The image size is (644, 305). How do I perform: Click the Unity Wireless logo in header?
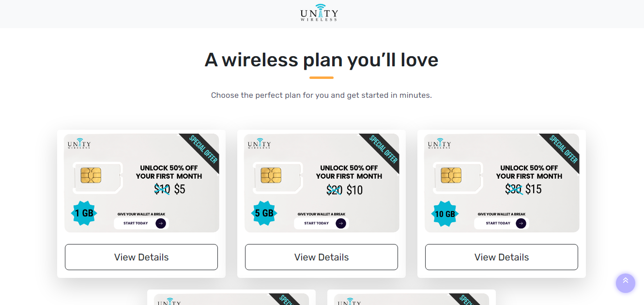pos(319,13)
